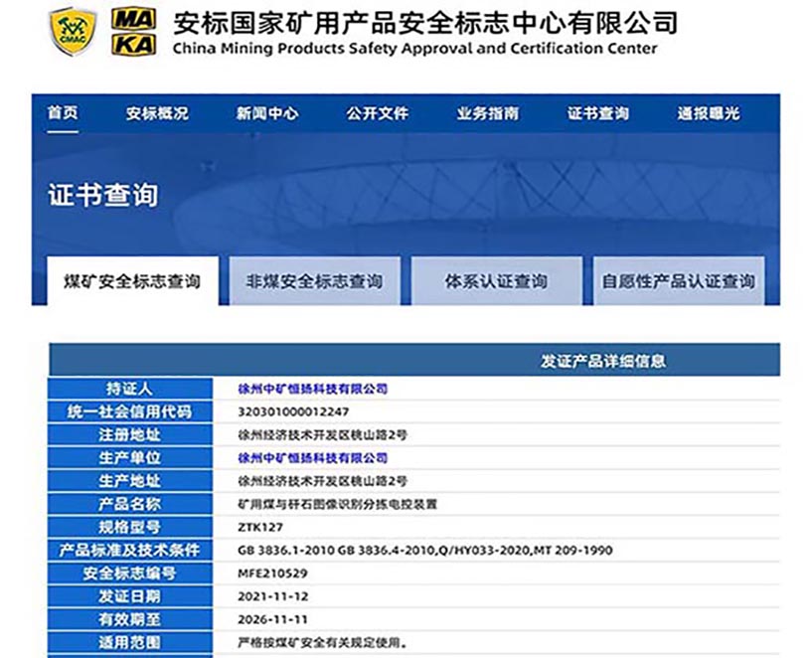This screenshot has width=812, height=658.
Task: Open the 首页 home menu item
Action: [x=62, y=113]
